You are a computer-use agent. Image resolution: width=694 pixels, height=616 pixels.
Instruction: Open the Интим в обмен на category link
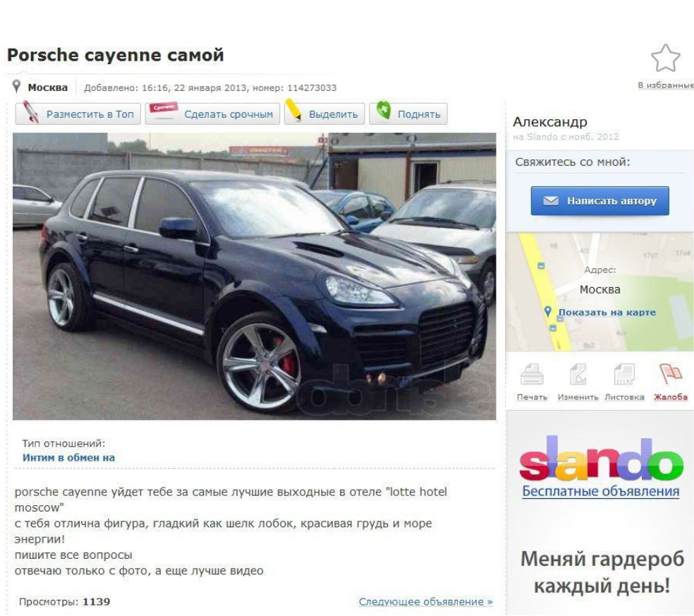68,458
